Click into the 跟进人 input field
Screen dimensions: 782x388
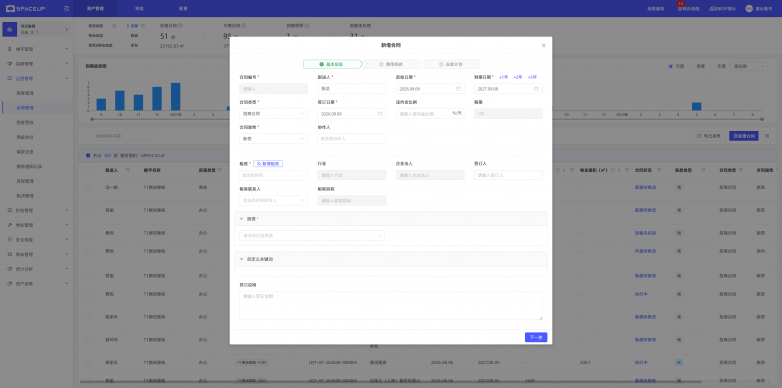pos(352,89)
